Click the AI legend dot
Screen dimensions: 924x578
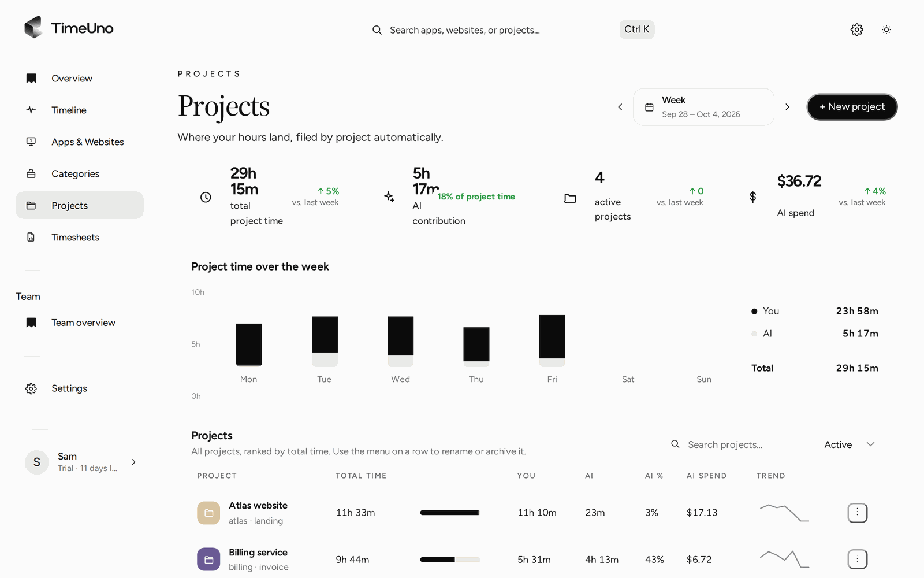pos(754,334)
